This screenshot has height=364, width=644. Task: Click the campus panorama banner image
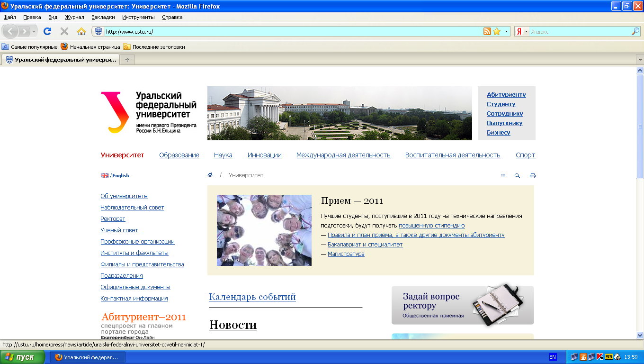[340, 113]
